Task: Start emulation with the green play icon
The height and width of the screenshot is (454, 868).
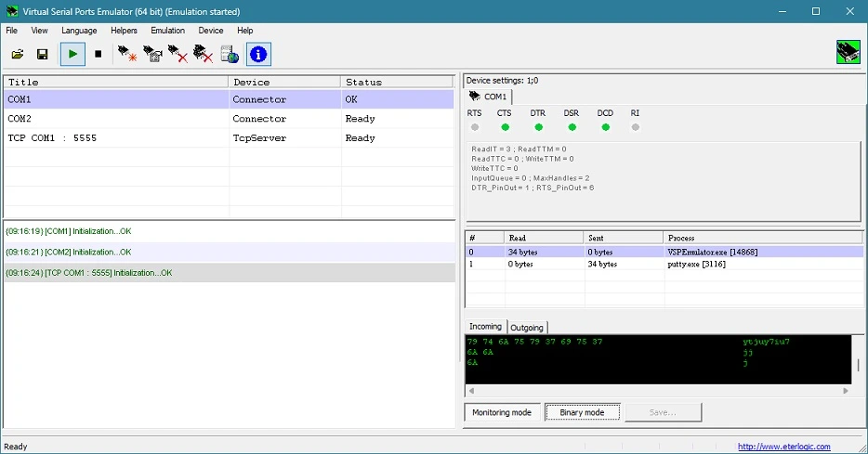Action: 72,54
